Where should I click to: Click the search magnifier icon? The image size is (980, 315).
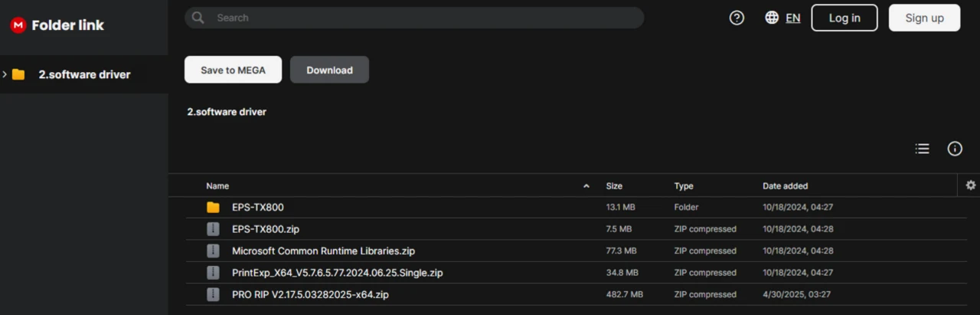coord(198,18)
